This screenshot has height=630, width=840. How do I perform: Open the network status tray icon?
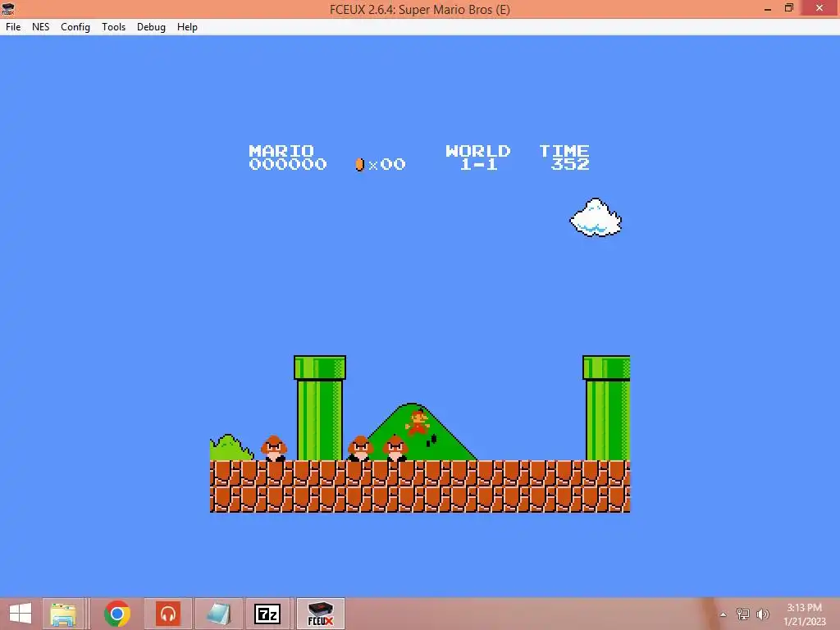pyautogui.click(x=743, y=614)
